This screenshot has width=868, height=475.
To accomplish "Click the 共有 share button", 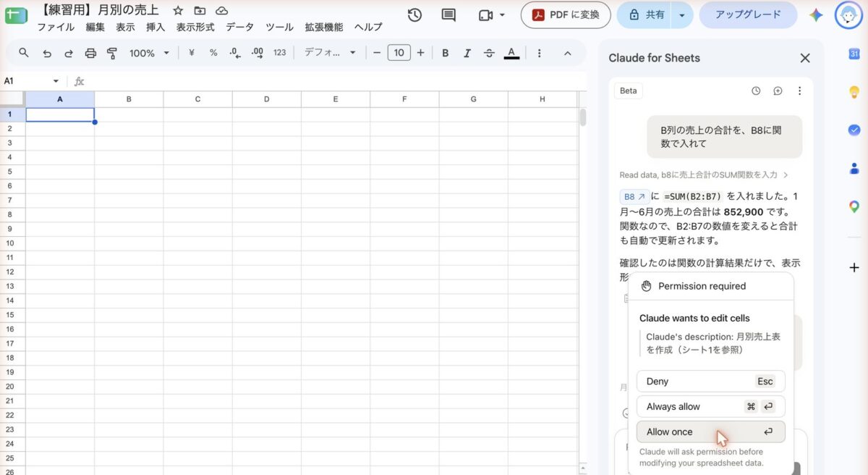I will click(x=644, y=14).
